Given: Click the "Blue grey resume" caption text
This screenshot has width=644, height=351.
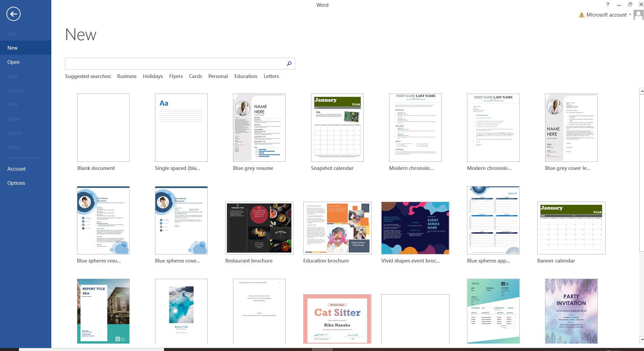Looking at the screenshot, I should (253, 168).
